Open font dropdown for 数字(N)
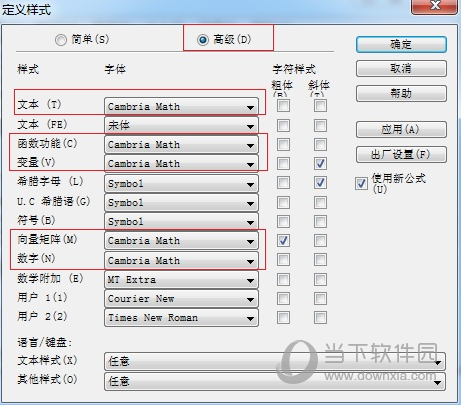 pyautogui.click(x=181, y=260)
